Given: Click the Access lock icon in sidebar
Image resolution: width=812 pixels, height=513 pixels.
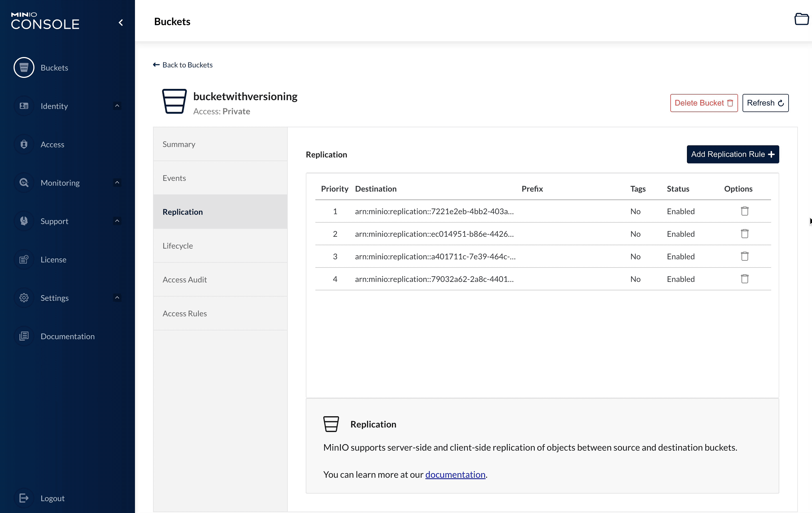Looking at the screenshot, I should point(24,144).
